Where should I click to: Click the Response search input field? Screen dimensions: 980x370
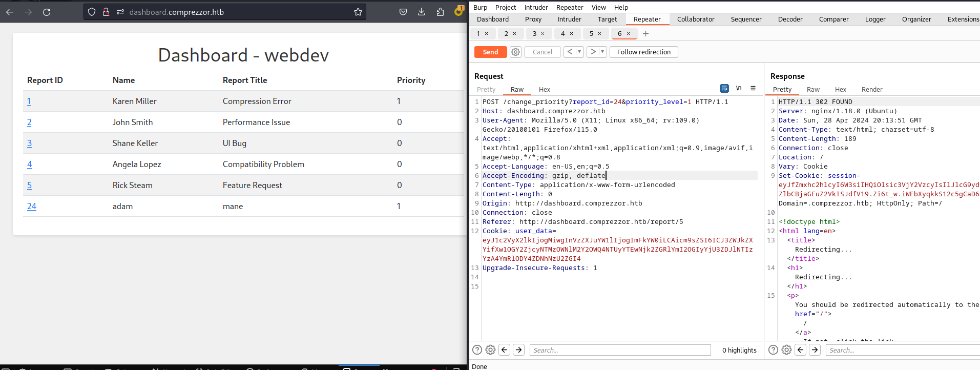(x=903, y=350)
